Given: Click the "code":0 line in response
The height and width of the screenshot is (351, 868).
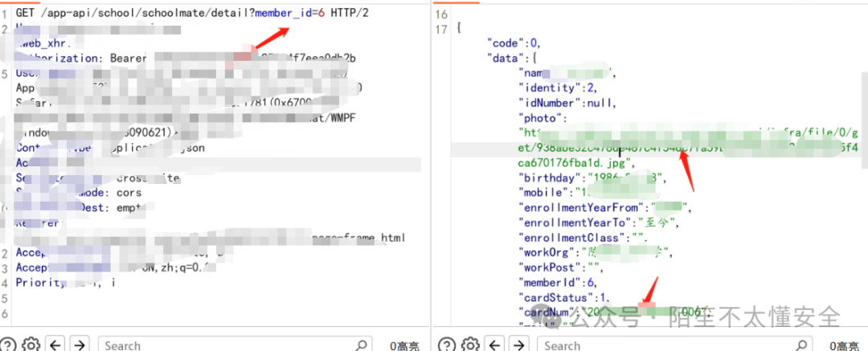Looking at the screenshot, I should (x=514, y=43).
